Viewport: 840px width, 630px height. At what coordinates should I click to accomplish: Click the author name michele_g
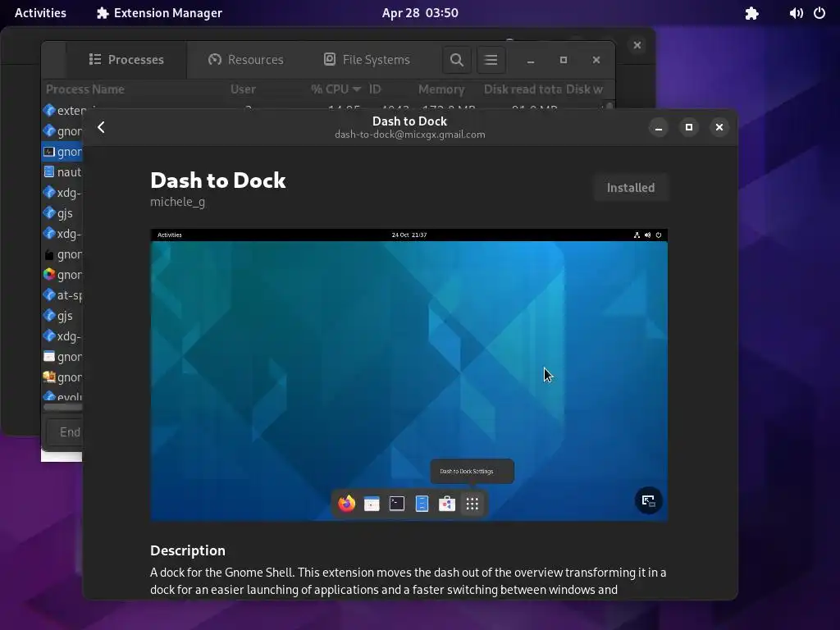(177, 202)
